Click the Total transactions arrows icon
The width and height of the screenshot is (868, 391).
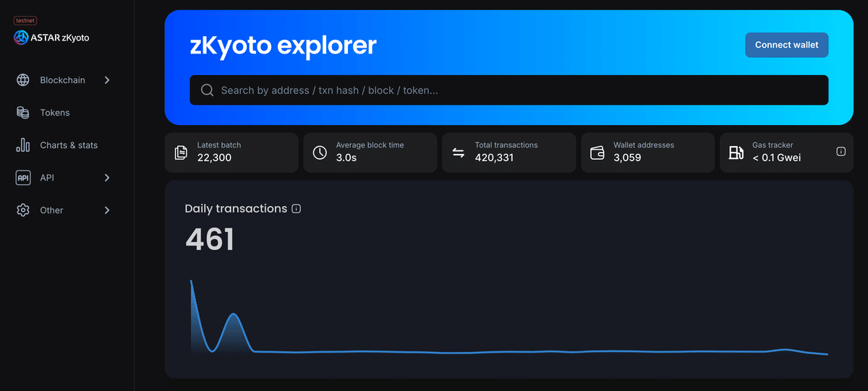(459, 152)
